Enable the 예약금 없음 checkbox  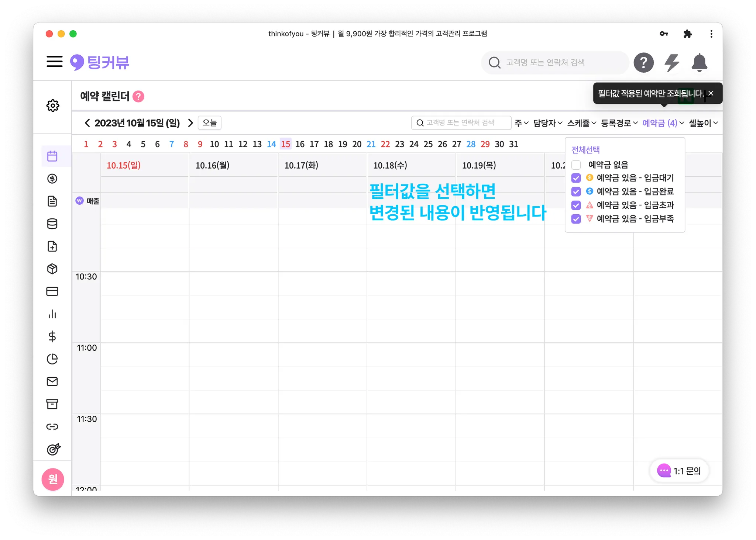(x=576, y=165)
